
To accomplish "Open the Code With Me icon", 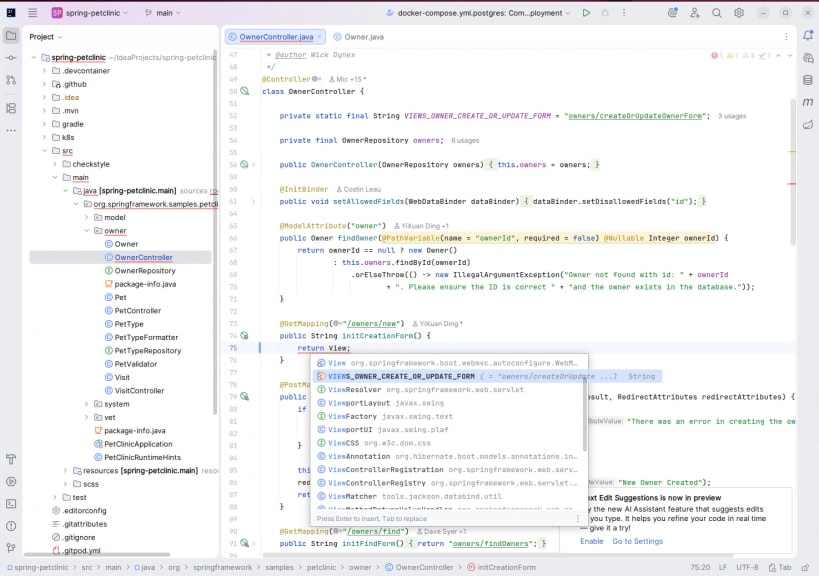I will point(695,13).
